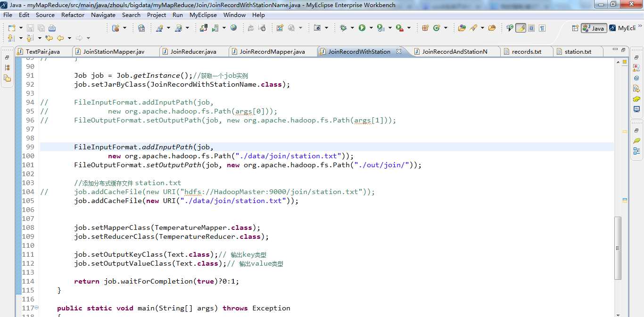Click the Run Last Tool (external tools) icon
Screen dimensions: 644x317
click(x=400, y=28)
